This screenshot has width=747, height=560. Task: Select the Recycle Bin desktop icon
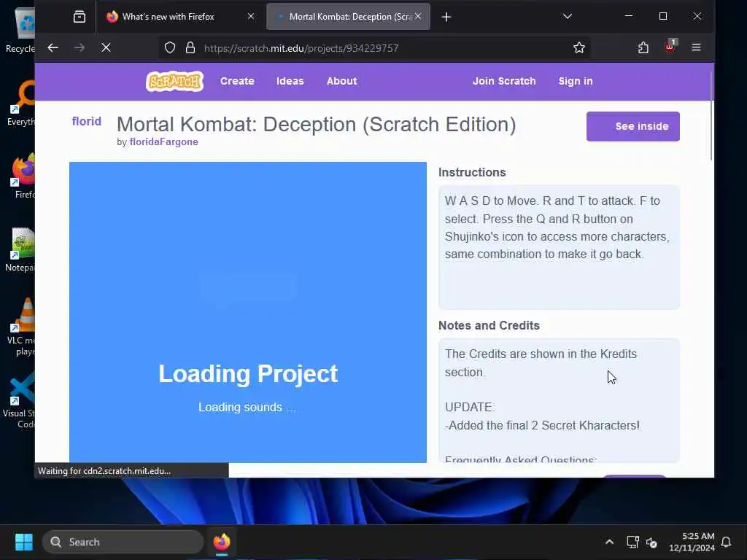tap(21, 31)
